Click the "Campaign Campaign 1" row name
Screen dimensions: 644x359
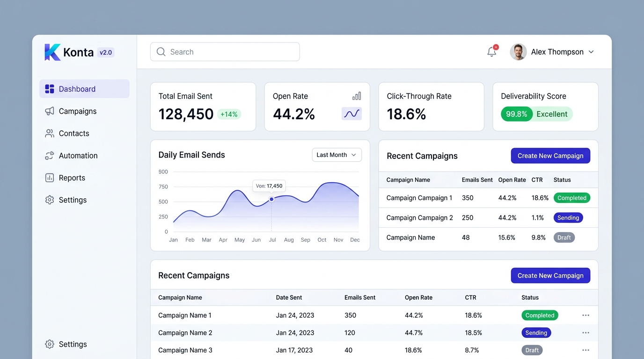[x=419, y=198]
